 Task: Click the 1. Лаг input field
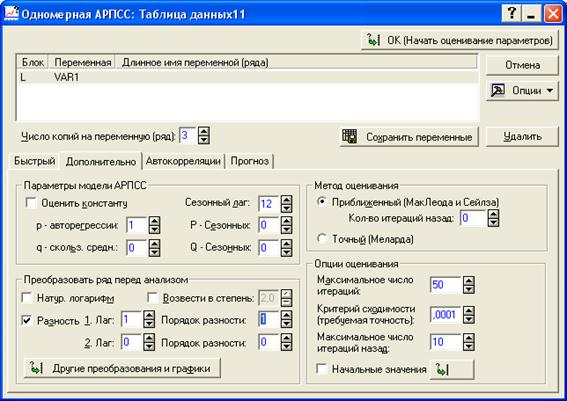[x=131, y=319]
